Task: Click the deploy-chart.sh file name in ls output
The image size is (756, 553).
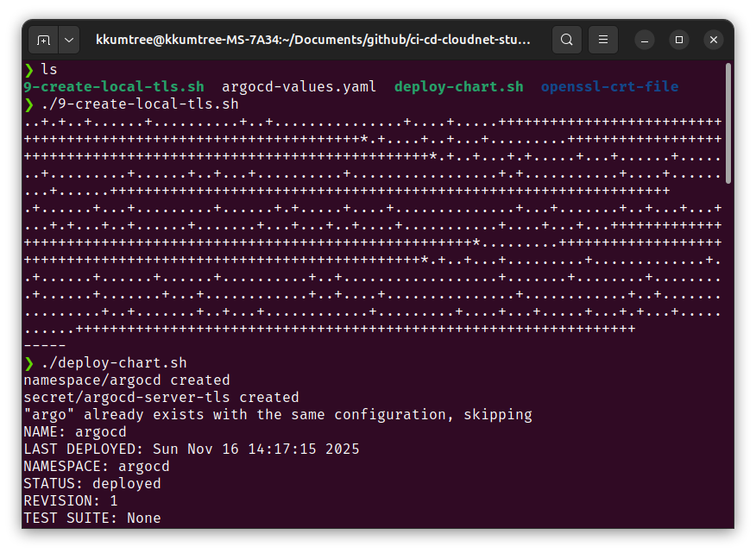Action: [x=459, y=87]
